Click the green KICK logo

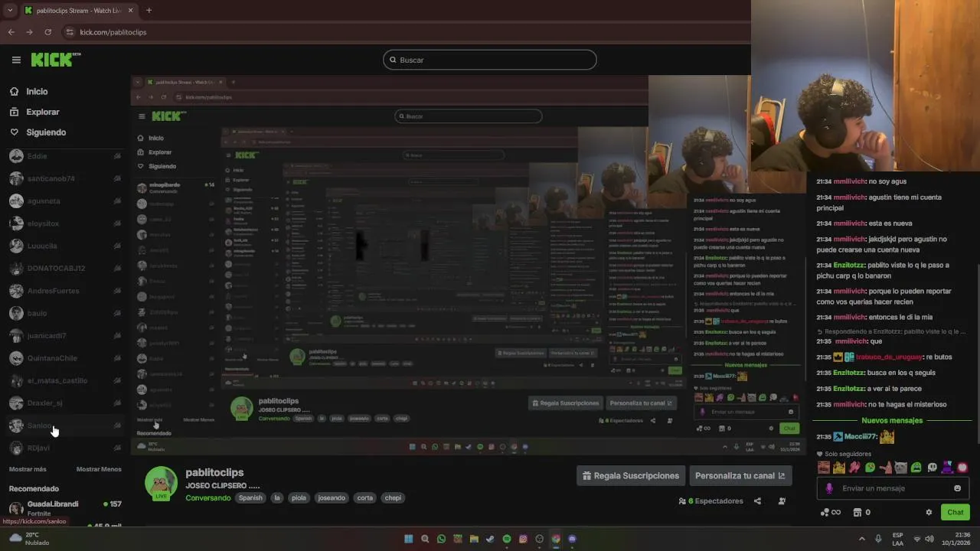[55, 59]
